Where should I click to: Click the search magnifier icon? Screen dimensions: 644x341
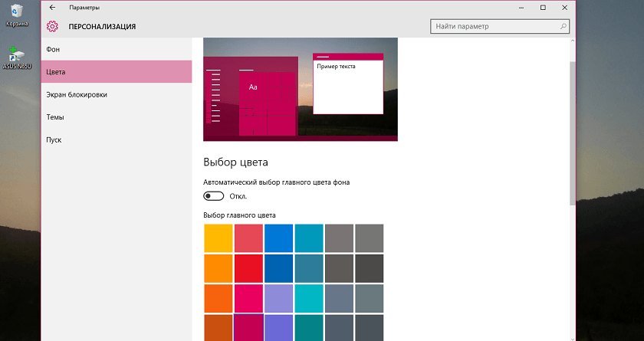coord(563,27)
